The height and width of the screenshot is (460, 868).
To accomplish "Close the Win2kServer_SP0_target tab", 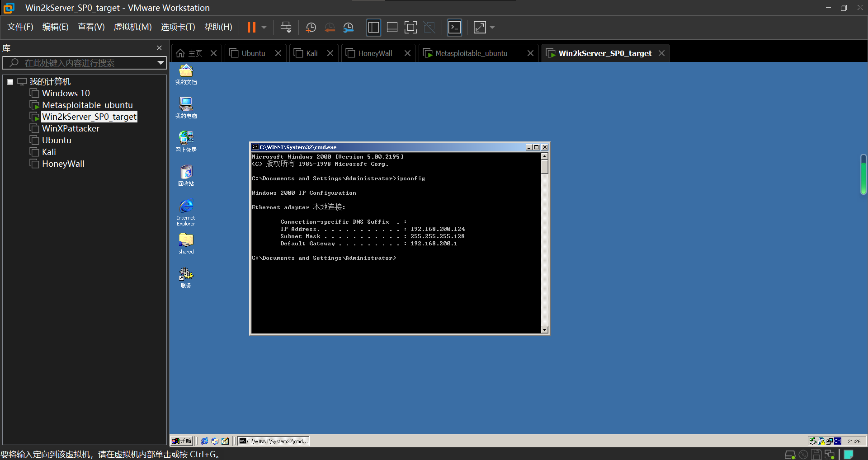I will 661,53.
